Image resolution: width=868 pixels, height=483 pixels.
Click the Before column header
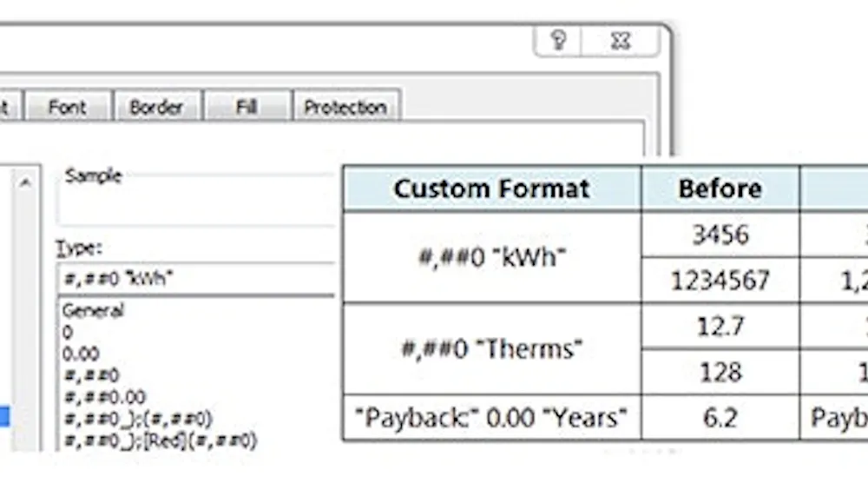click(x=720, y=189)
